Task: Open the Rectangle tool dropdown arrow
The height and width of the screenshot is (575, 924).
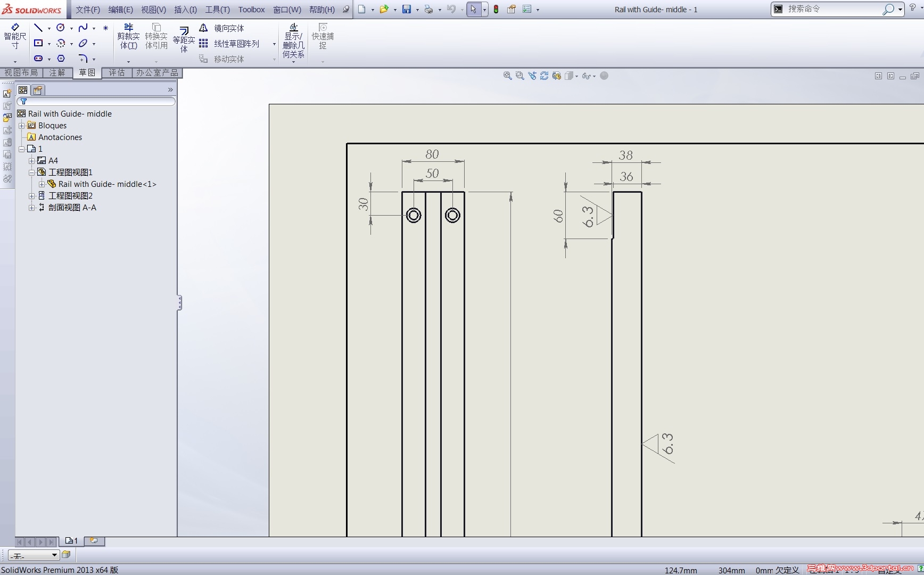Action: (x=49, y=44)
